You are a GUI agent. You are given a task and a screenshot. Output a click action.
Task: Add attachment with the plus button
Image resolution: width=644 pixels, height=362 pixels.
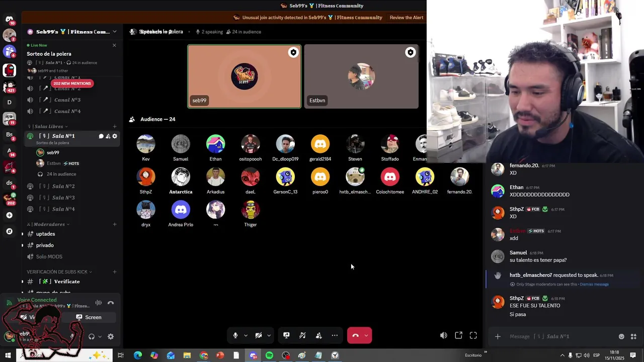pos(498,336)
